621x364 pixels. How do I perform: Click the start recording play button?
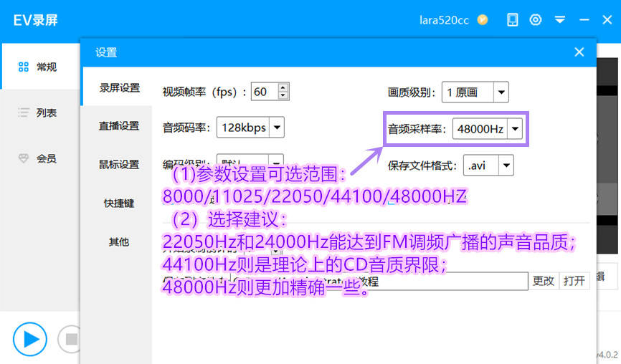(29, 339)
